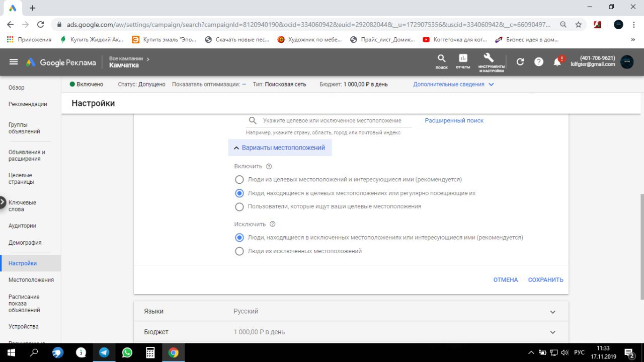Open Демография in the sidebar

(25, 242)
